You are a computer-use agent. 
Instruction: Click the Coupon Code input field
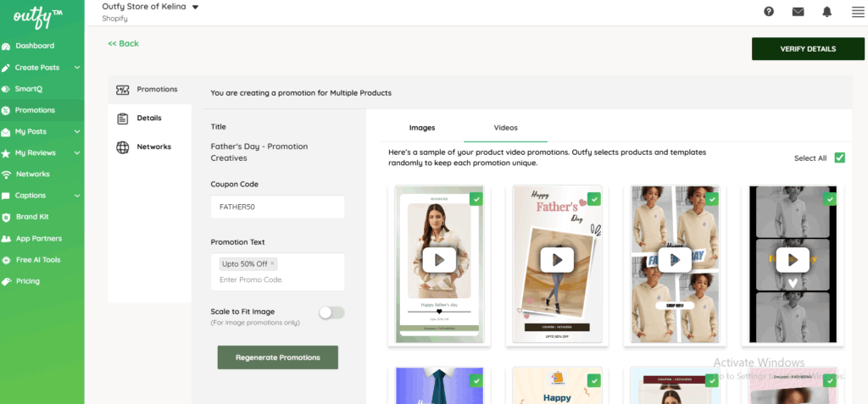[277, 207]
